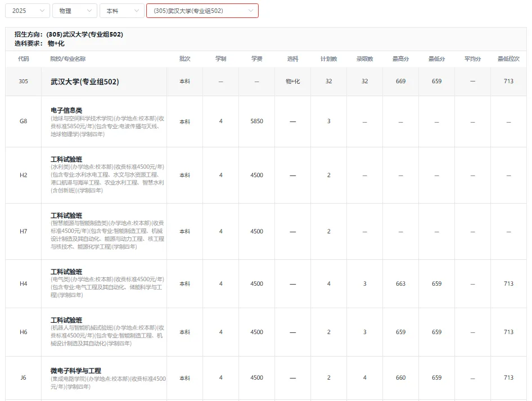Image resolution: width=532 pixels, height=401 pixels.
Task: Click the 选科 column header
Action: coord(293,58)
